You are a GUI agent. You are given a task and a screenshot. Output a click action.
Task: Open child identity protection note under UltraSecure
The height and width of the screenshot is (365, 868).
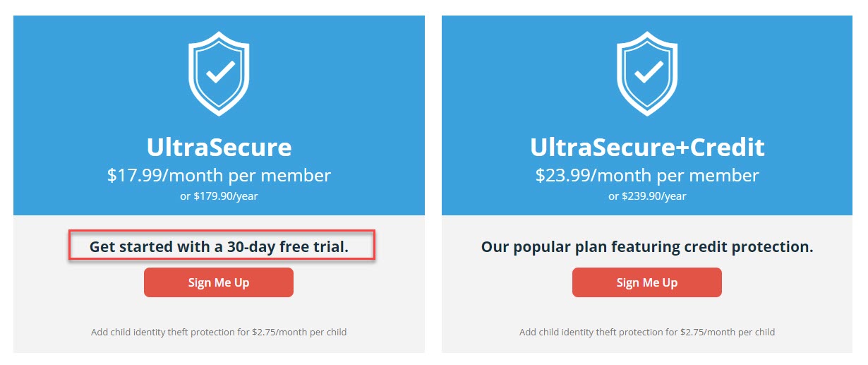click(219, 332)
